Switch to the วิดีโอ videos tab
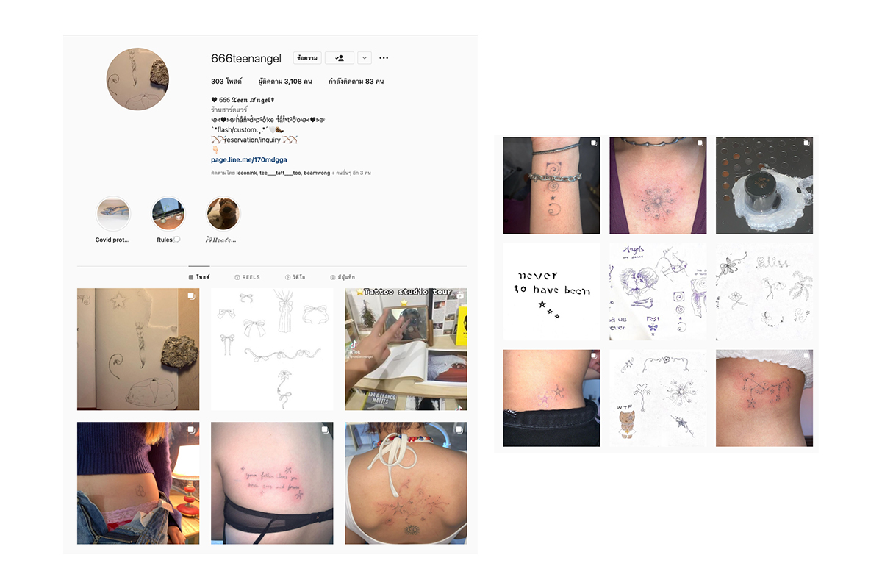The height and width of the screenshot is (588, 882). coord(295,277)
